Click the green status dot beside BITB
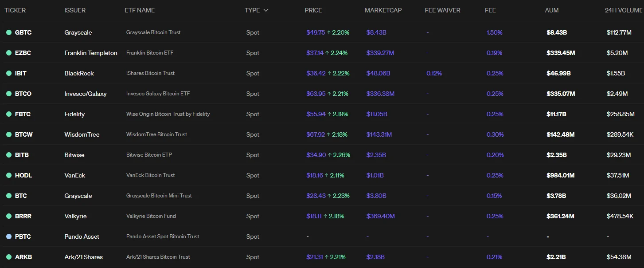 tap(8, 155)
